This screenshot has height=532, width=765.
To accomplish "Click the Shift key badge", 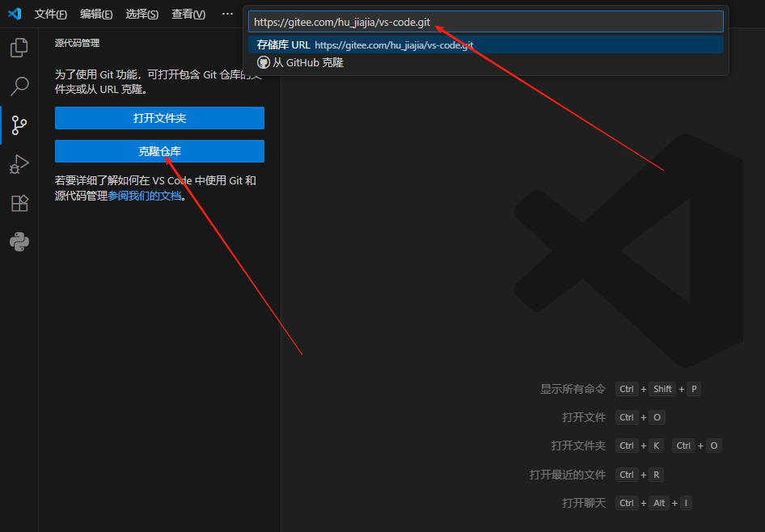I will click(x=662, y=389).
